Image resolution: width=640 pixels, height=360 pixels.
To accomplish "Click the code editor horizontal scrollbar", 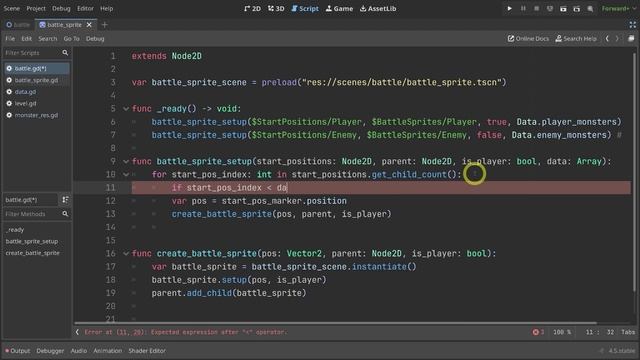I will [336, 323].
